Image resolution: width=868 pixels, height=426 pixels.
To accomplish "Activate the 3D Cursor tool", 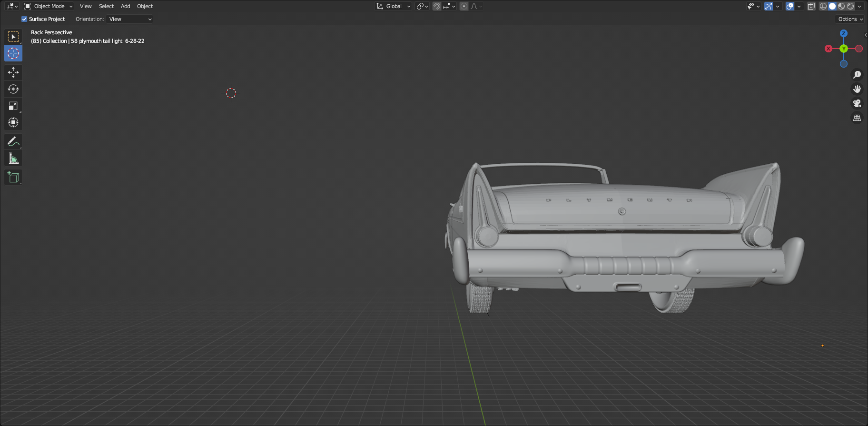I will coord(13,53).
